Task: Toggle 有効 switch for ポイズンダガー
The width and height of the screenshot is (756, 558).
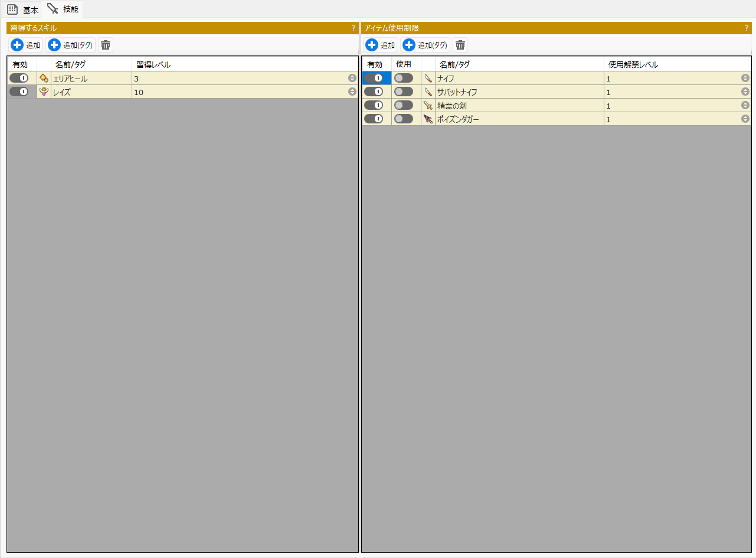Action: pyautogui.click(x=374, y=119)
